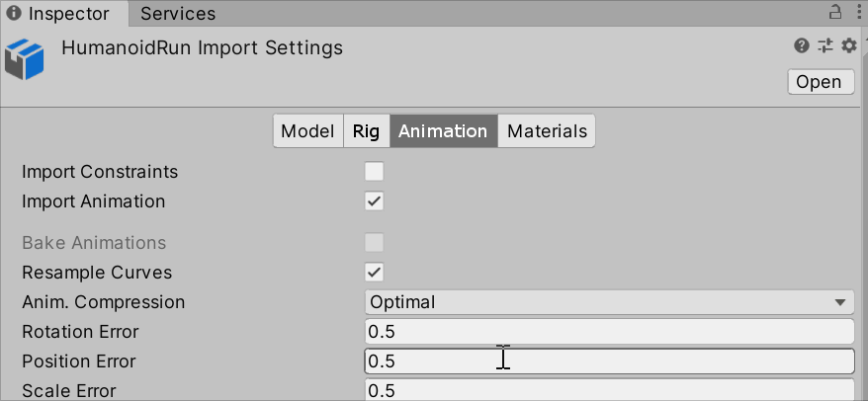Switch to the Materials tab
Image resolution: width=868 pixels, height=401 pixels.
pyautogui.click(x=547, y=131)
